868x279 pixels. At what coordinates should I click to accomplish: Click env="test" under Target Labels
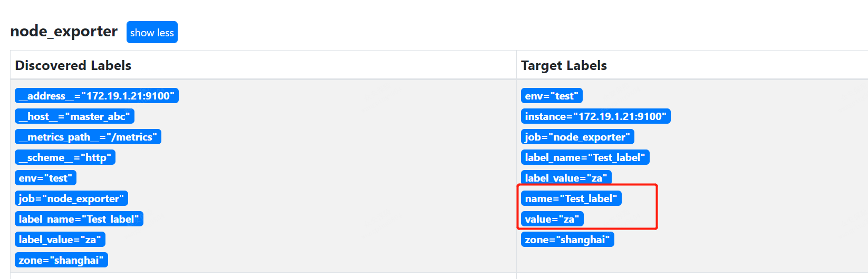[552, 96]
